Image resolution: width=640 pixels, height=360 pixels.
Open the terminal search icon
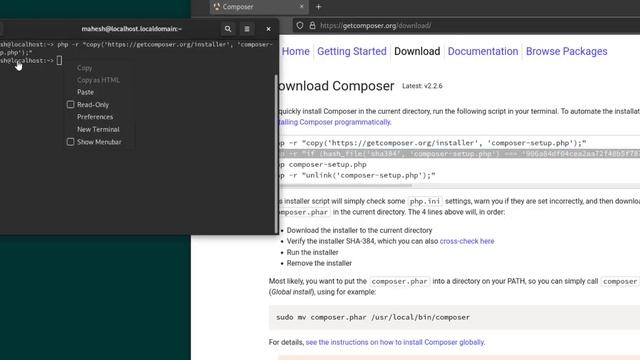228,29
